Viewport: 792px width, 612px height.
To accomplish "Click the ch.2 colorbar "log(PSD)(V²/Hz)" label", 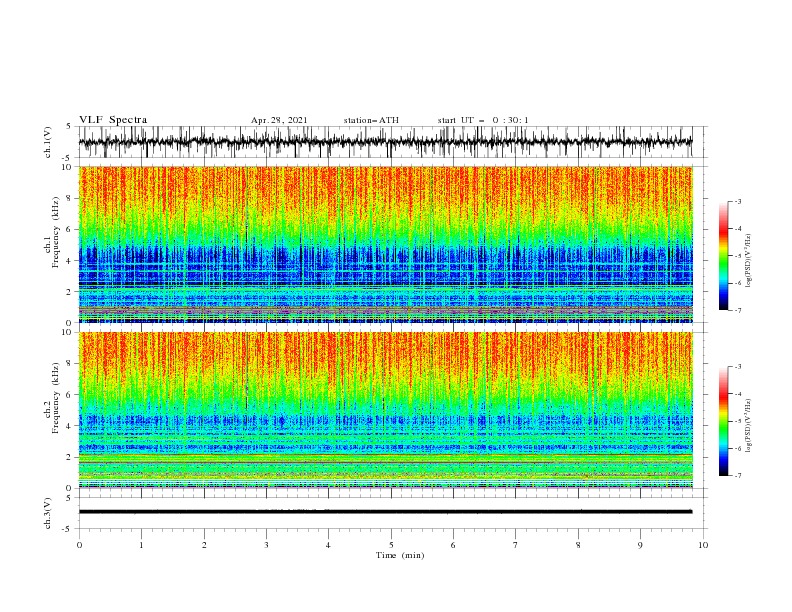I will click(x=748, y=426).
